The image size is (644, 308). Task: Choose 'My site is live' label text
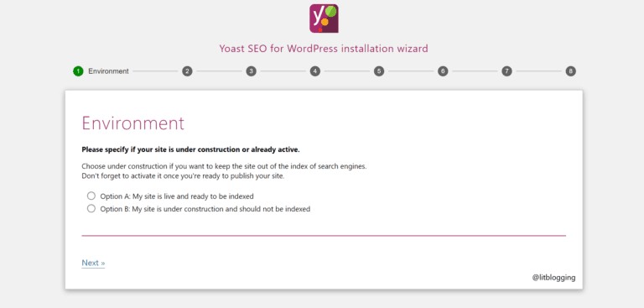coord(177,196)
